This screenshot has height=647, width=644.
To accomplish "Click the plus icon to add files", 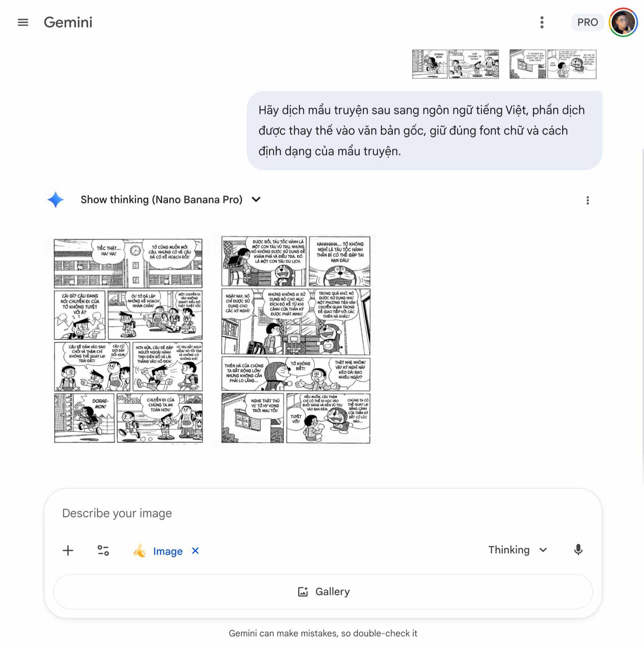I will click(68, 550).
